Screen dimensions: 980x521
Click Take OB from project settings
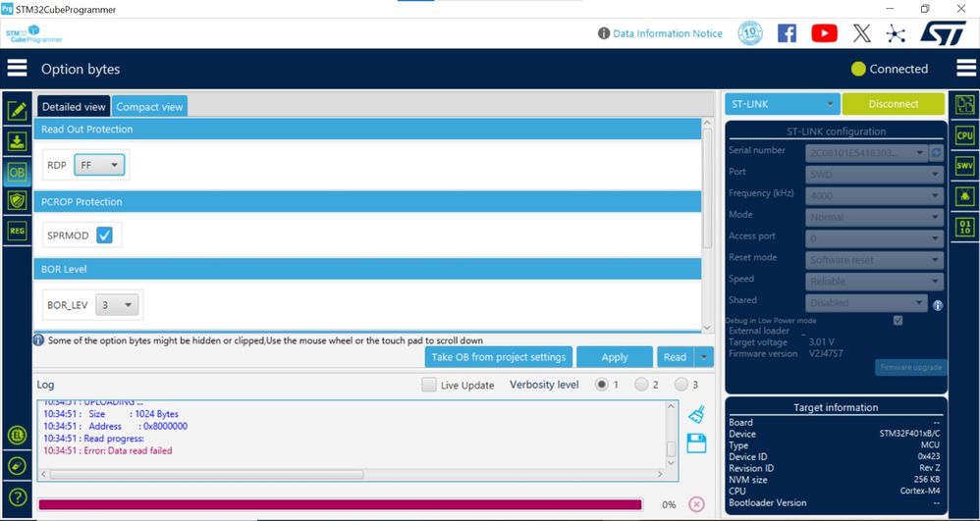coord(499,357)
